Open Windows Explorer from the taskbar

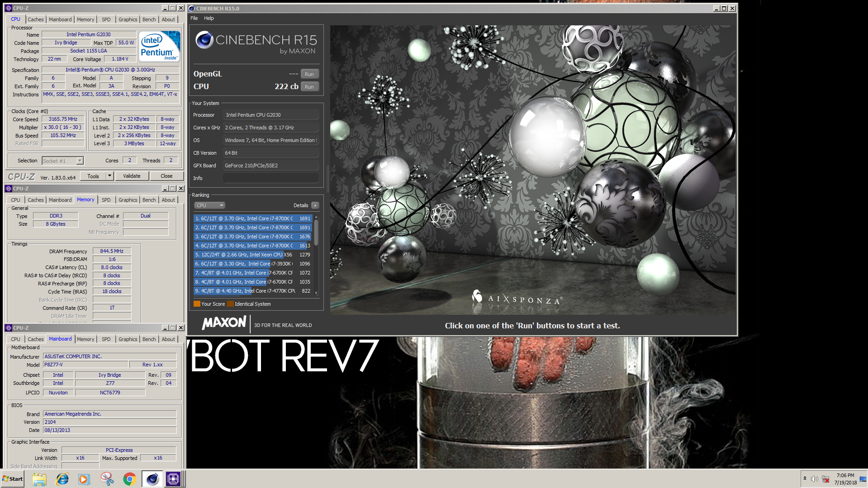click(x=39, y=479)
